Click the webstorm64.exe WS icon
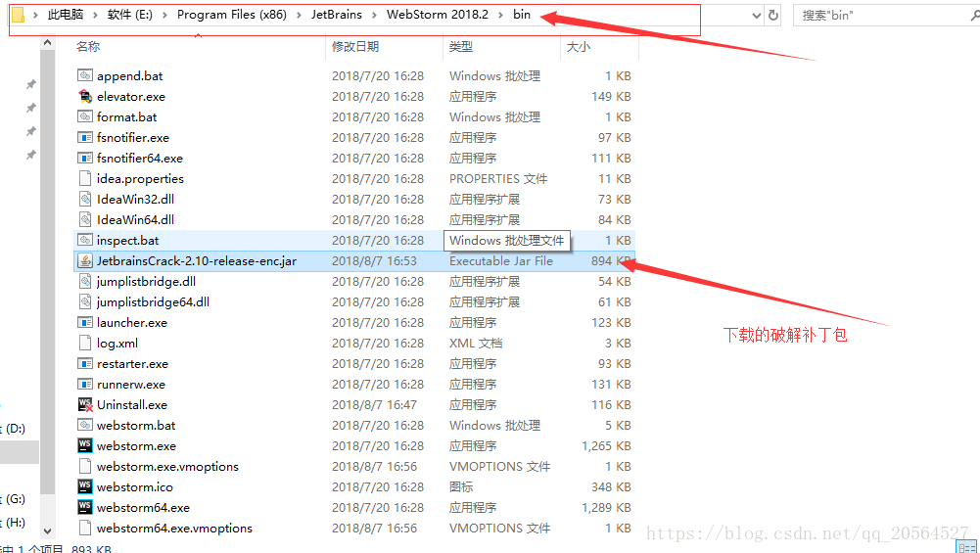 click(85, 507)
